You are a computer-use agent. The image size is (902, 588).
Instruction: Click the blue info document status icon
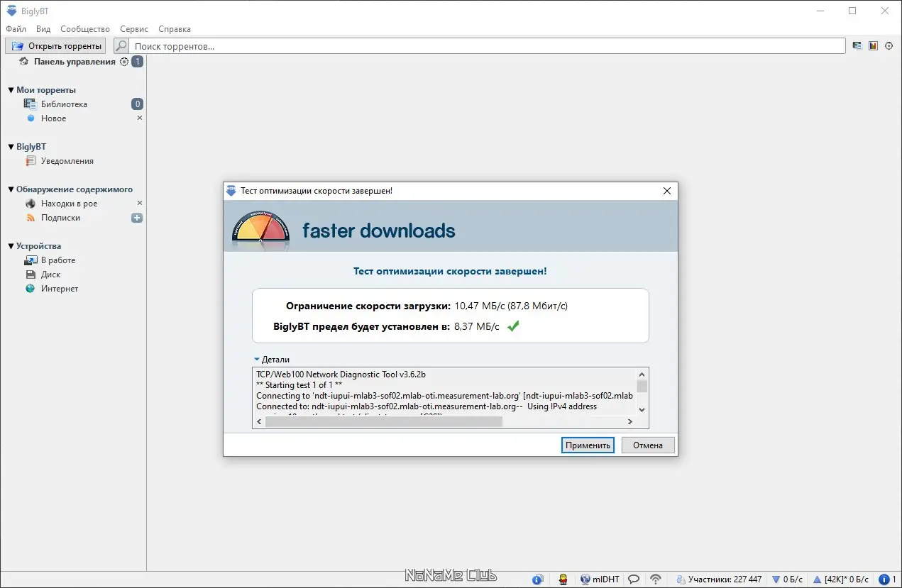(x=538, y=579)
